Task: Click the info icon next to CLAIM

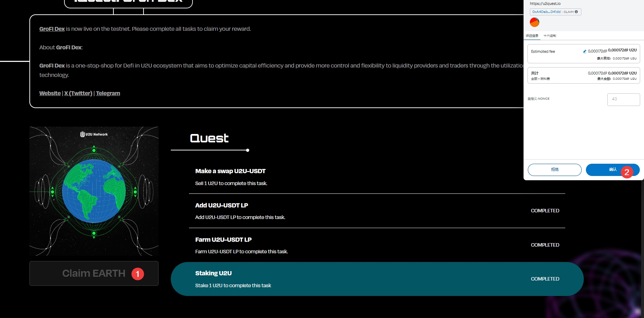Action: [x=576, y=12]
